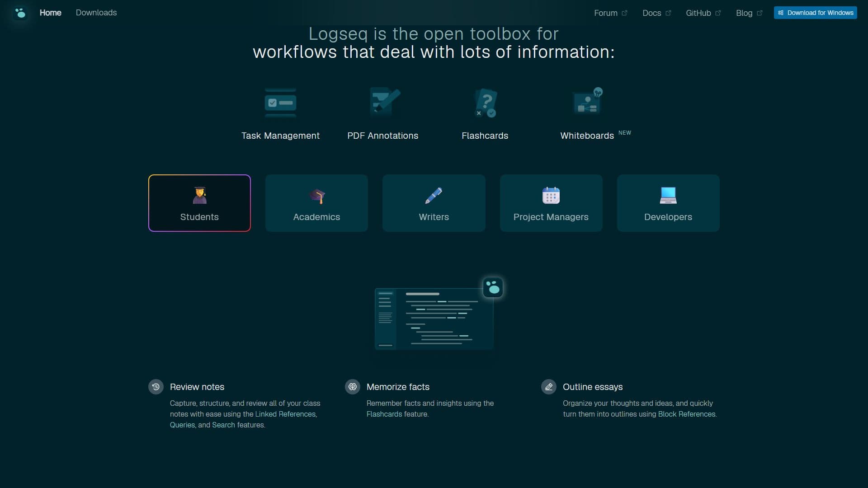The image size is (868, 488).
Task: Click the PDF Annotations pen icon
Action: (x=385, y=101)
